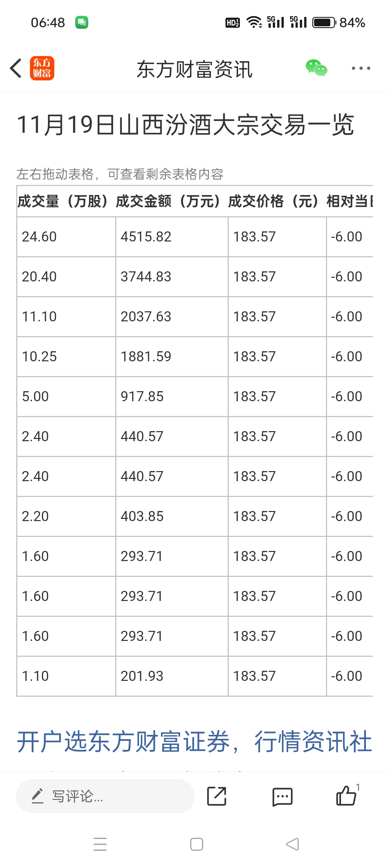
Task: Tap the Android home button
Action: [x=196, y=844]
